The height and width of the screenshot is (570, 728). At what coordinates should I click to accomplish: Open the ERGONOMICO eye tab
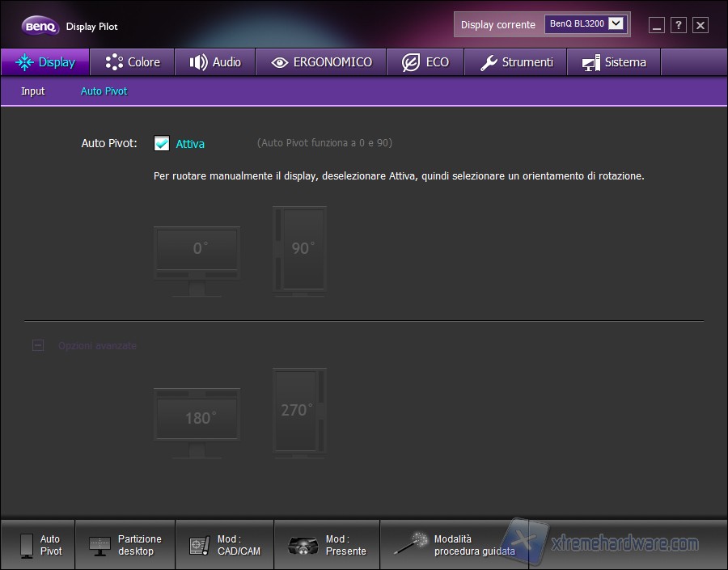[x=321, y=62]
